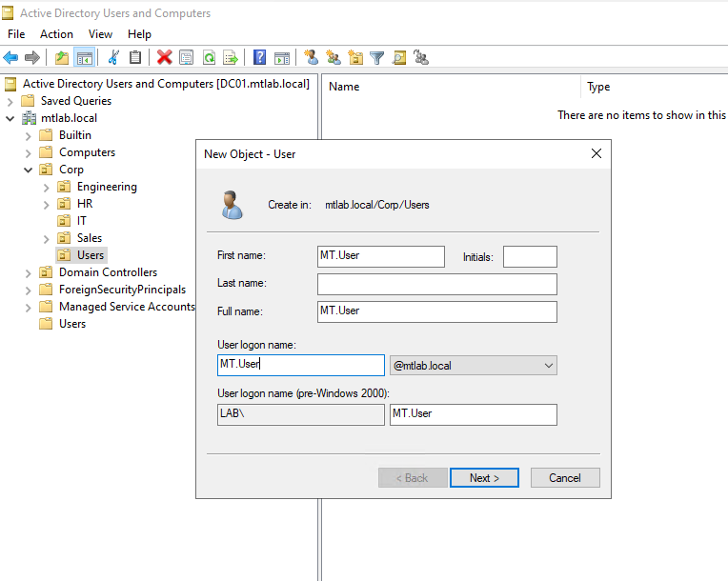Click the Paste clipboard icon
The image size is (728, 581).
(135, 57)
